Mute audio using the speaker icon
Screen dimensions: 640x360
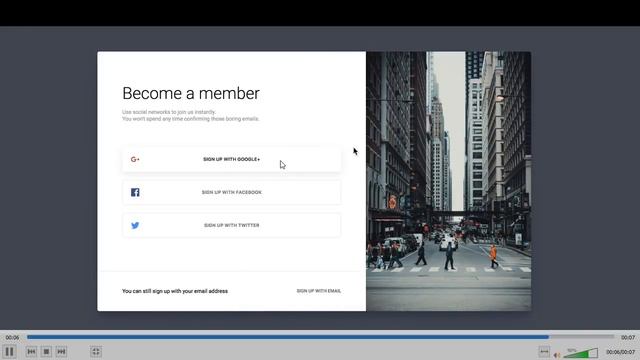click(x=557, y=355)
